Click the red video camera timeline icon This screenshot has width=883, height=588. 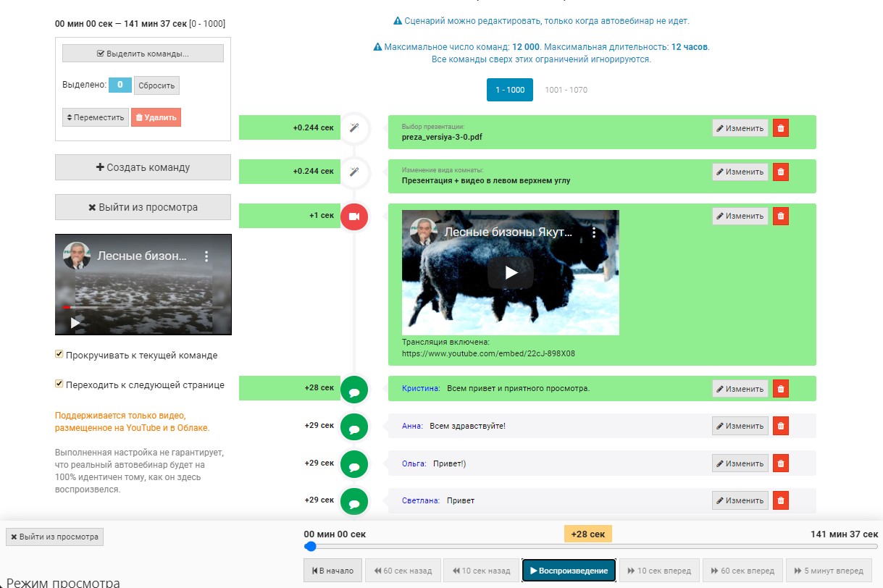(354, 216)
